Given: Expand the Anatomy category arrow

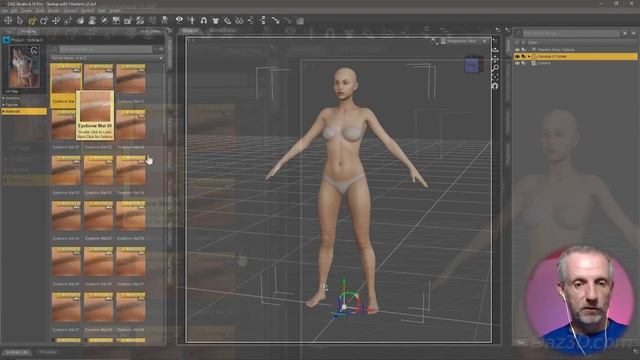Looking at the screenshot, I should coord(4,98).
